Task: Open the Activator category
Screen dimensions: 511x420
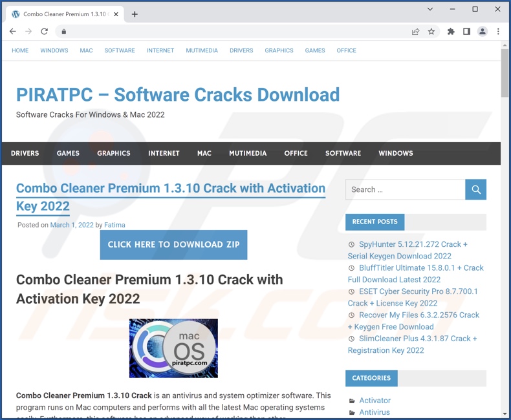Action: [x=375, y=401]
